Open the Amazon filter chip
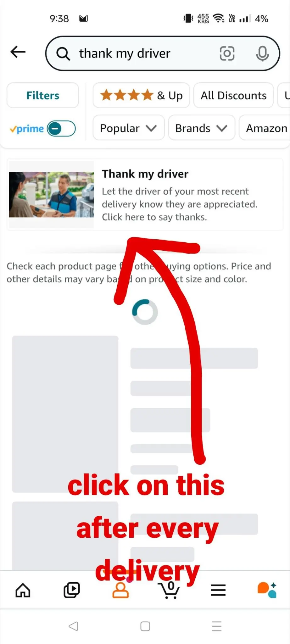The height and width of the screenshot is (644, 290). click(x=265, y=128)
